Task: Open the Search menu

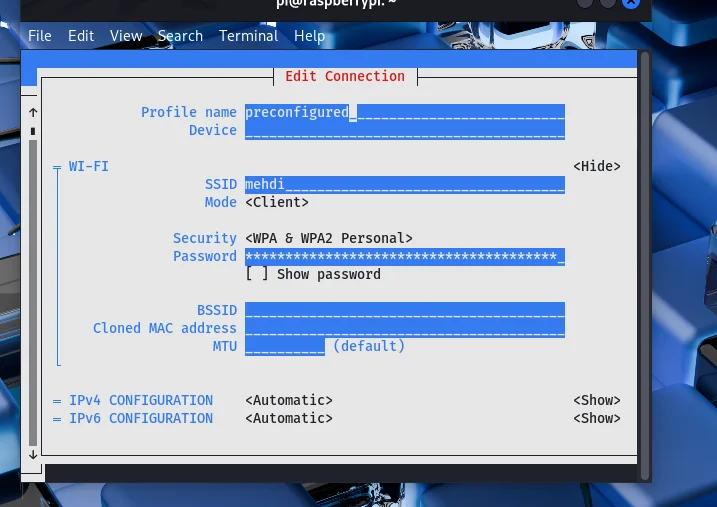Action: [180, 36]
